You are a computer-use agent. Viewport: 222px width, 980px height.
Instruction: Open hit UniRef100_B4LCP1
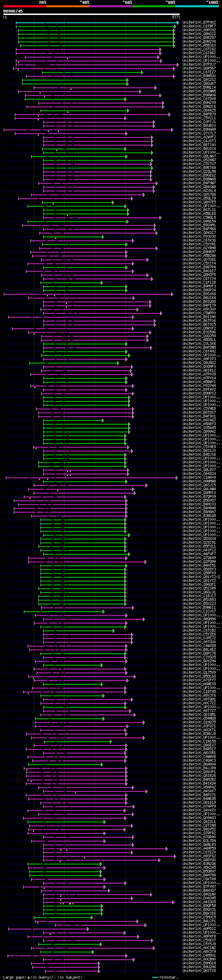coord(199,921)
